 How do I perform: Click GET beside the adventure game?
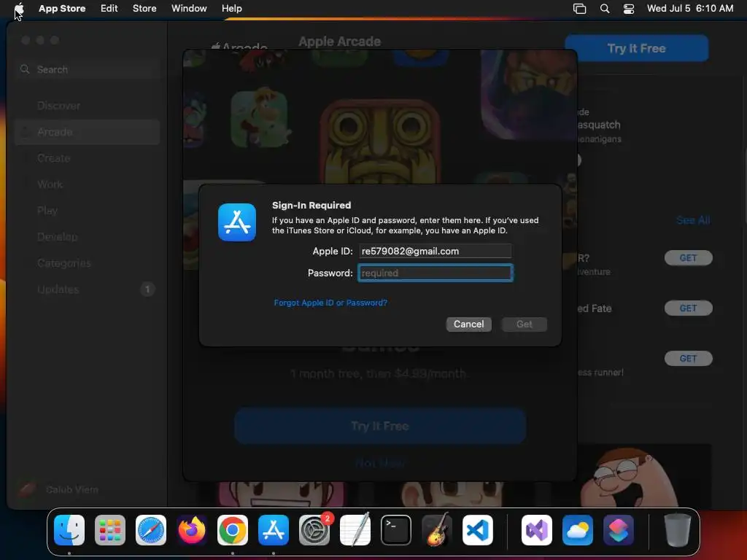click(689, 258)
